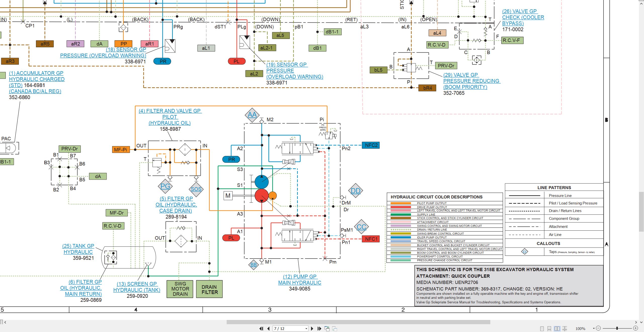Click the PG tap diamond
Screen dimensions: 644x332
[165, 186]
